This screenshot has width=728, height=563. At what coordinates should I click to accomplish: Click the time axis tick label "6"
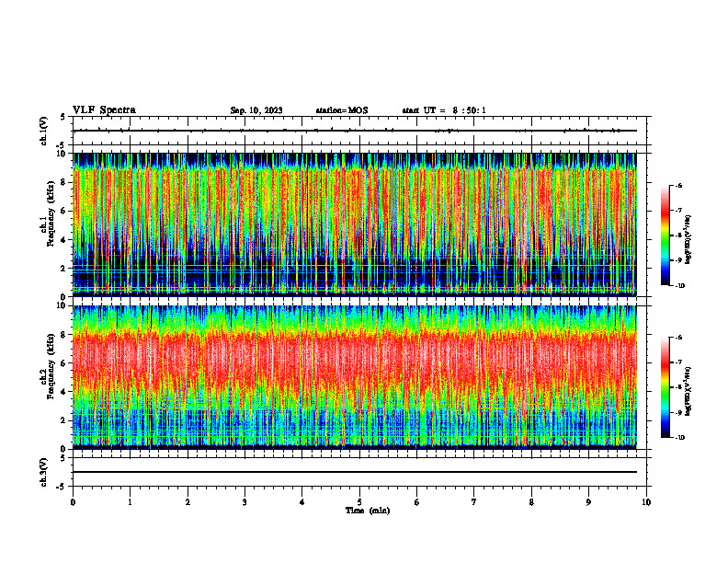pyautogui.click(x=417, y=502)
